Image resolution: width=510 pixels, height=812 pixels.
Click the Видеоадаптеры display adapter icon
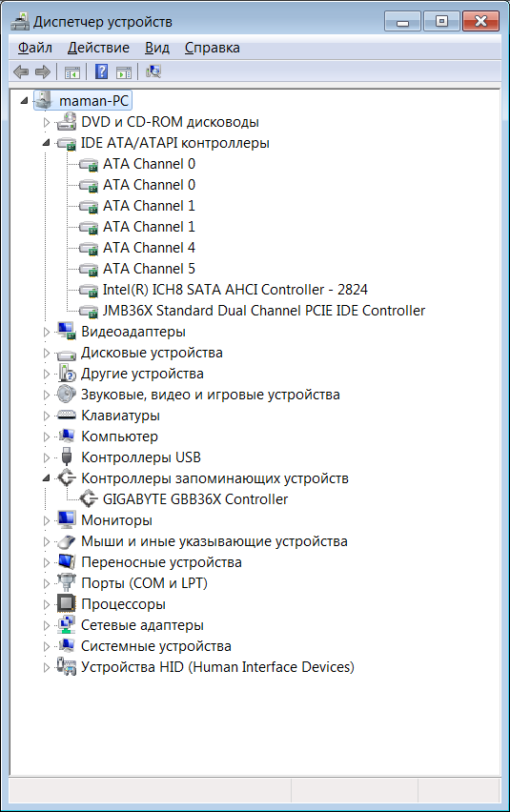click(x=67, y=332)
